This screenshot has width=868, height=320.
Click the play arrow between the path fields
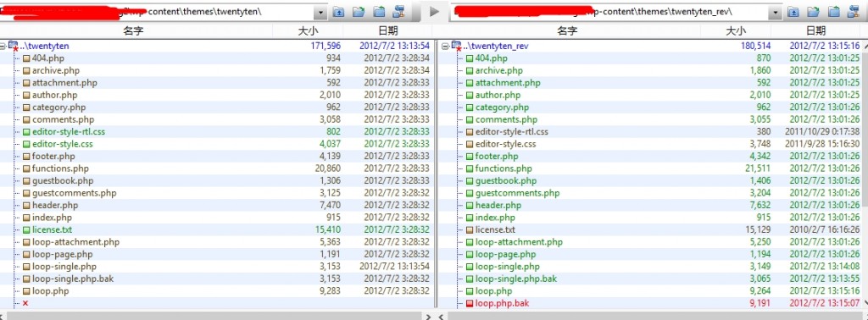(x=435, y=12)
